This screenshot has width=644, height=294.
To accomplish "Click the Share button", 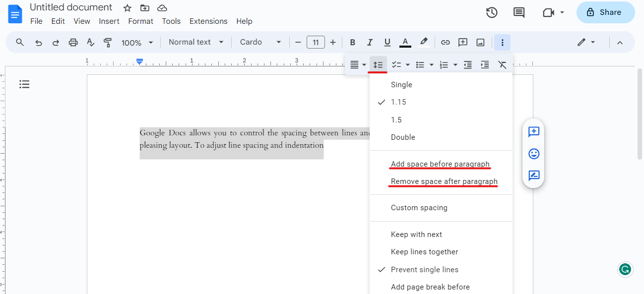I will pyautogui.click(x=605, y=12).
